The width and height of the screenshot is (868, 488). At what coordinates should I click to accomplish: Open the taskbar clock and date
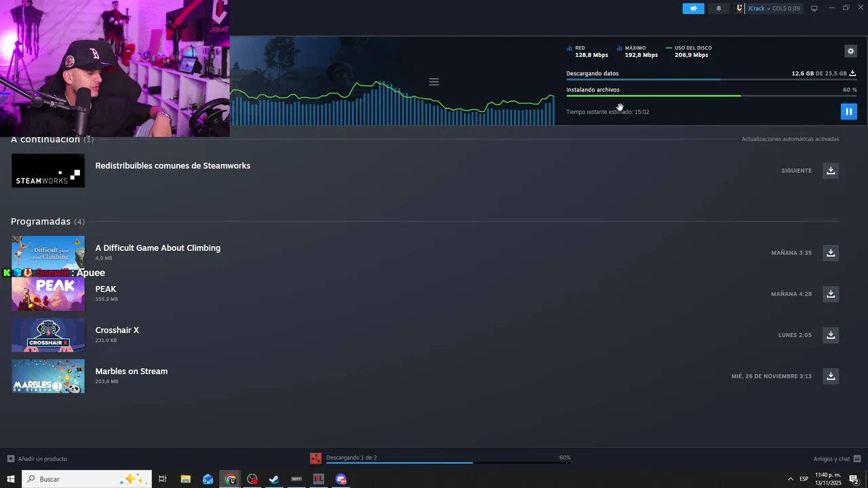click(x=828, y=479)
